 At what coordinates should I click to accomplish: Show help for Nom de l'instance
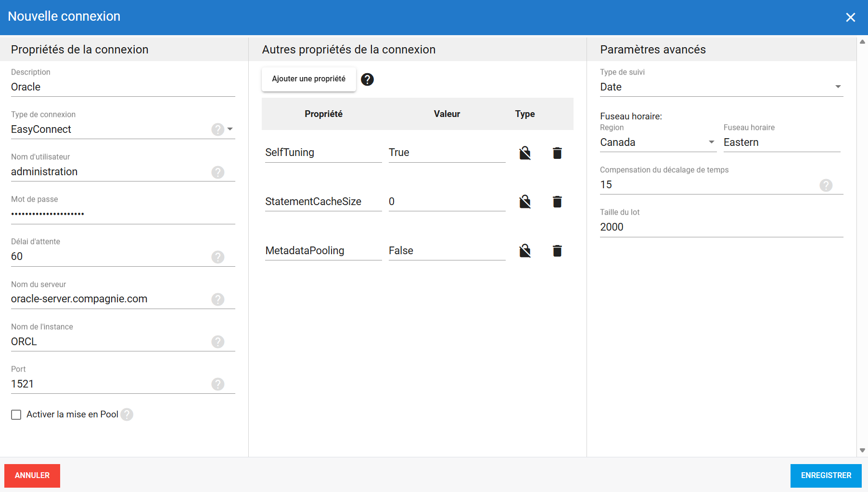[218, 342]
